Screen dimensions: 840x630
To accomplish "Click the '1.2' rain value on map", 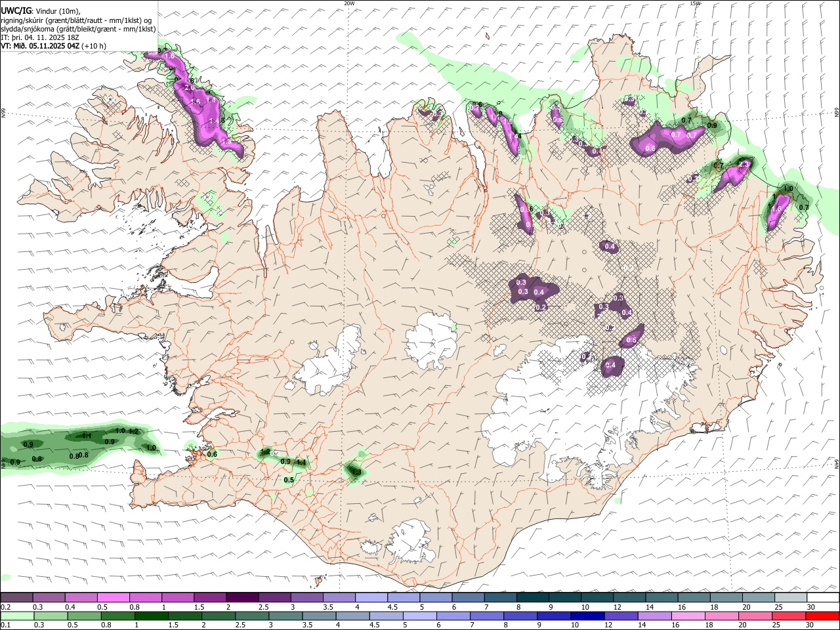I will (134, 431).
